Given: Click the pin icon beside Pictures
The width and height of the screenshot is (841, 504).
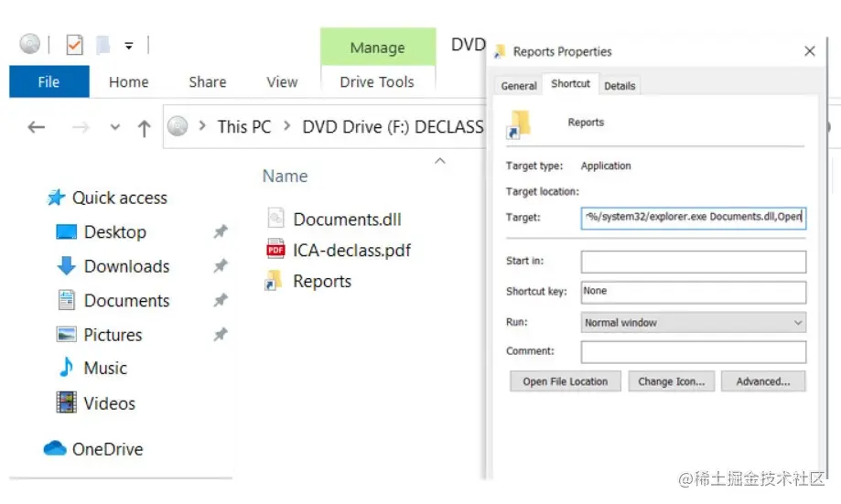Looking at the screenshot, I should coord(221,335).
